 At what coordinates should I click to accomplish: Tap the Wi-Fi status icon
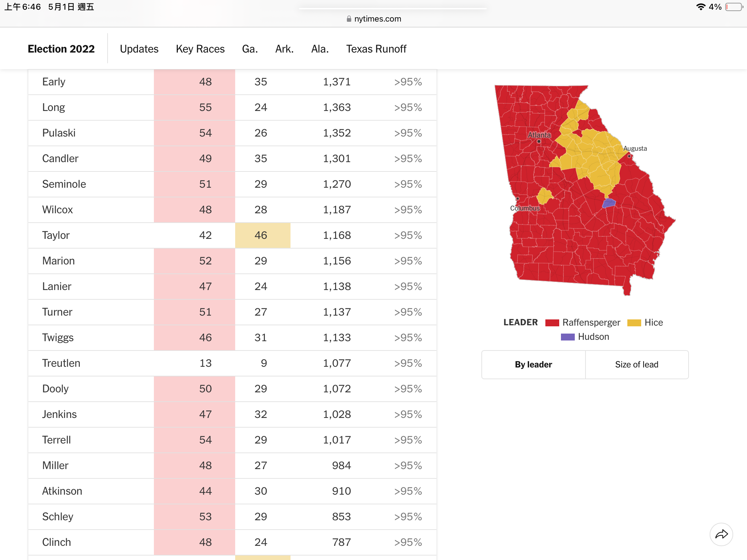[x=701, y=7]
